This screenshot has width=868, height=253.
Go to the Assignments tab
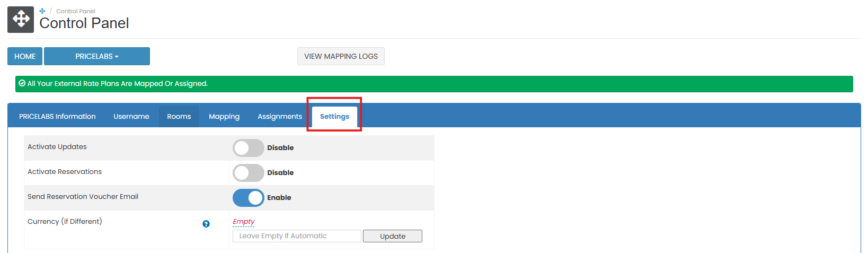[x=280, y=116]
